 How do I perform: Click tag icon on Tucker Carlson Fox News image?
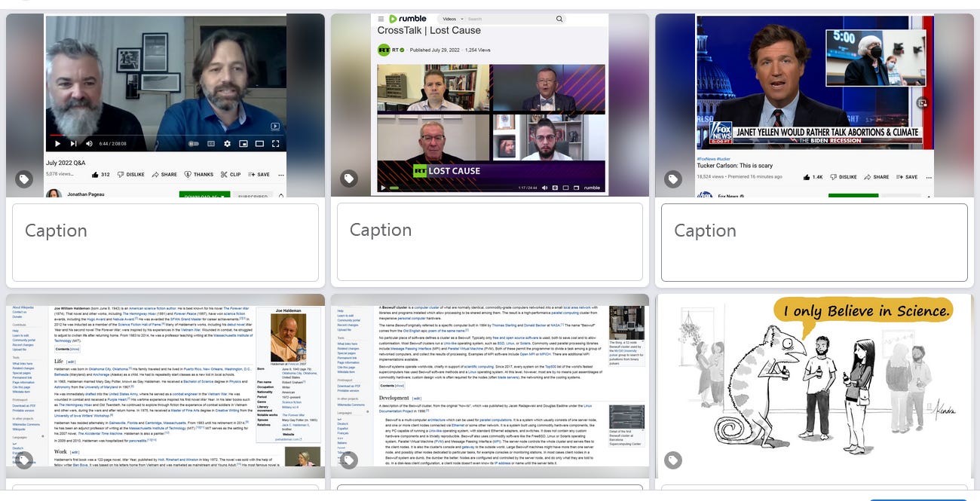(x=672, y=179)
